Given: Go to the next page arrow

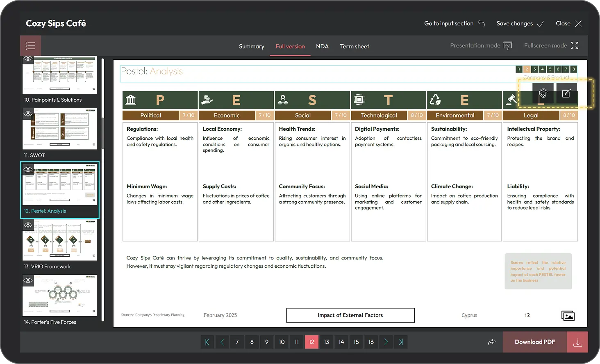Looking at the screenshot, I should pyautogui.click(x=386, y=342).
